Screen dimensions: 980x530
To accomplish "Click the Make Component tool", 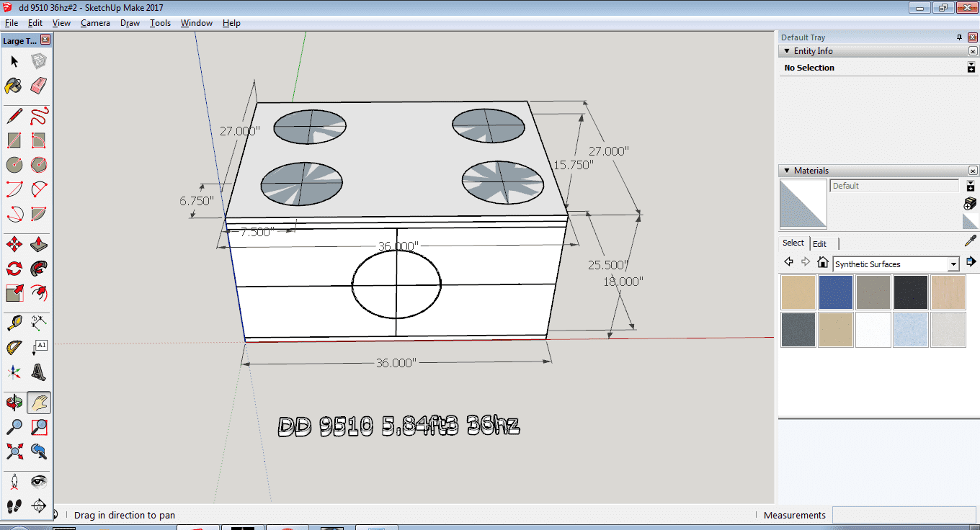I will (39, 62).
